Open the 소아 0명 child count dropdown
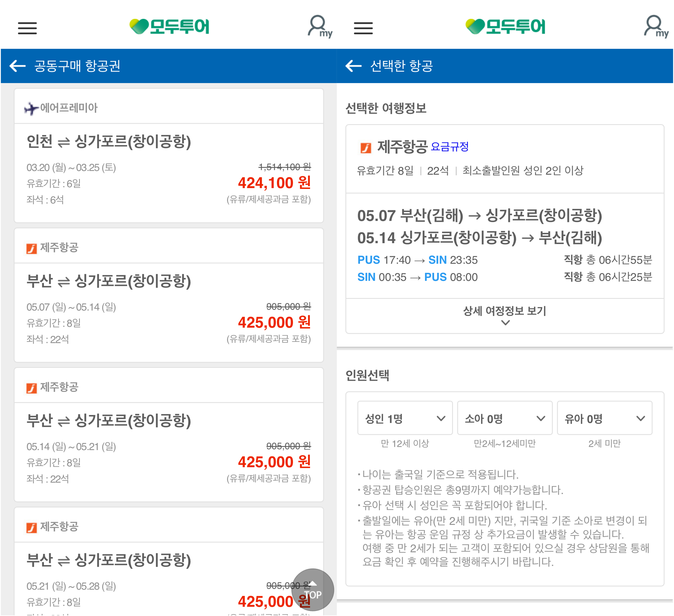Viewport: 674px width, 616px height. tap(505, 418)
